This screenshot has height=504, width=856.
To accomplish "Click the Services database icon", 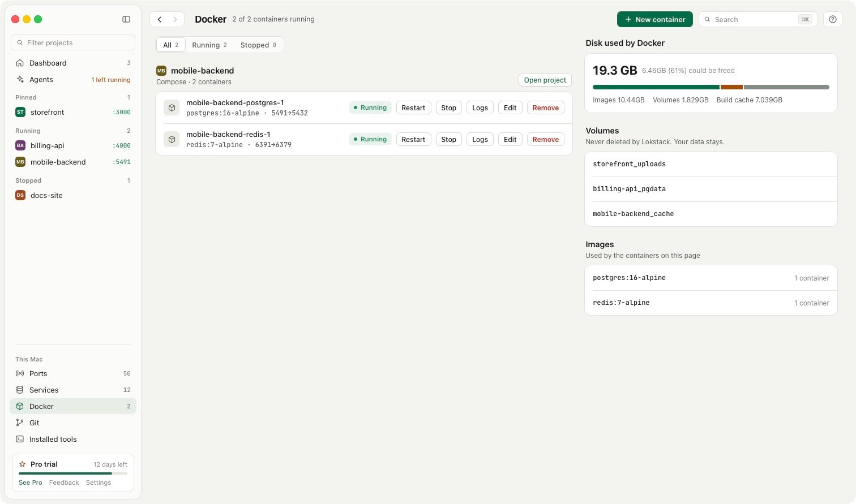I will [x=20, y=390].
